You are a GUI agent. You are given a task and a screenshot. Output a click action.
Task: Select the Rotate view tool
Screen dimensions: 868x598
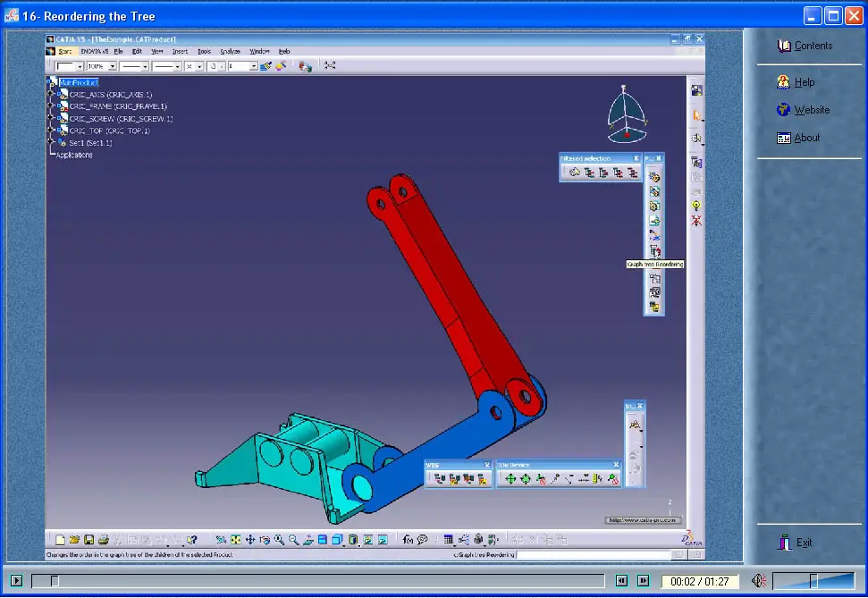coord(265,539)
